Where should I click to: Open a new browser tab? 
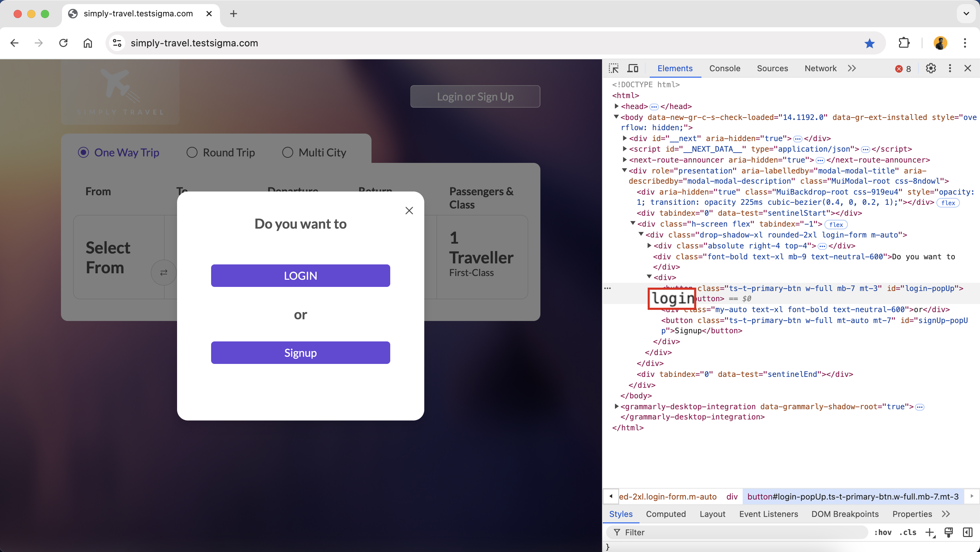point(234,14)
